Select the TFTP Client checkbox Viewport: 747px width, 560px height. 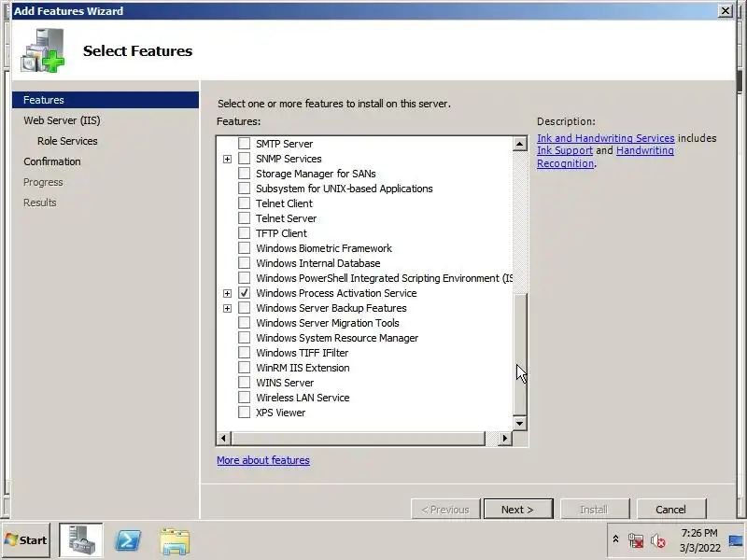coord(244,232)
